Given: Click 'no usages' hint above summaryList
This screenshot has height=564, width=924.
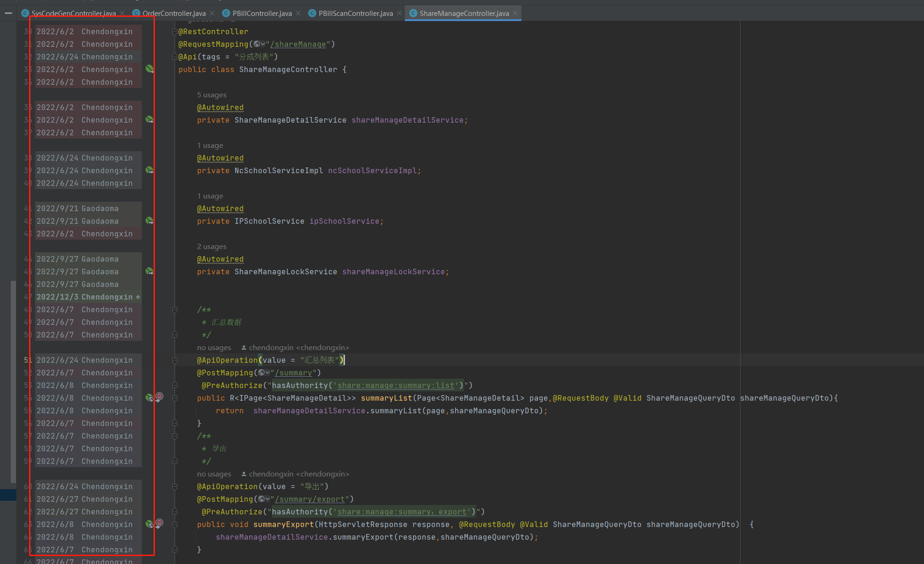Looking at the screenshot, I should click(214, 347).
